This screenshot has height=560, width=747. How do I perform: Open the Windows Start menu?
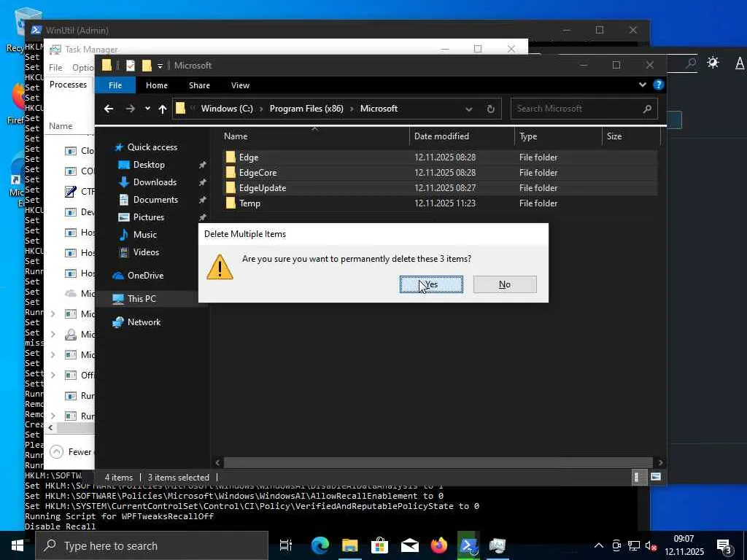18,545
